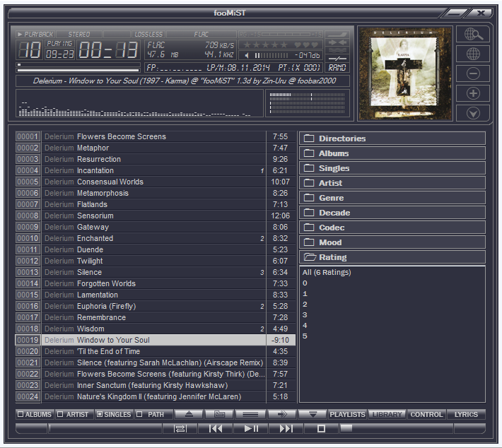Expand the Decade folder section
The height and width of the screenshot is (448, 502).
(392, 213)
